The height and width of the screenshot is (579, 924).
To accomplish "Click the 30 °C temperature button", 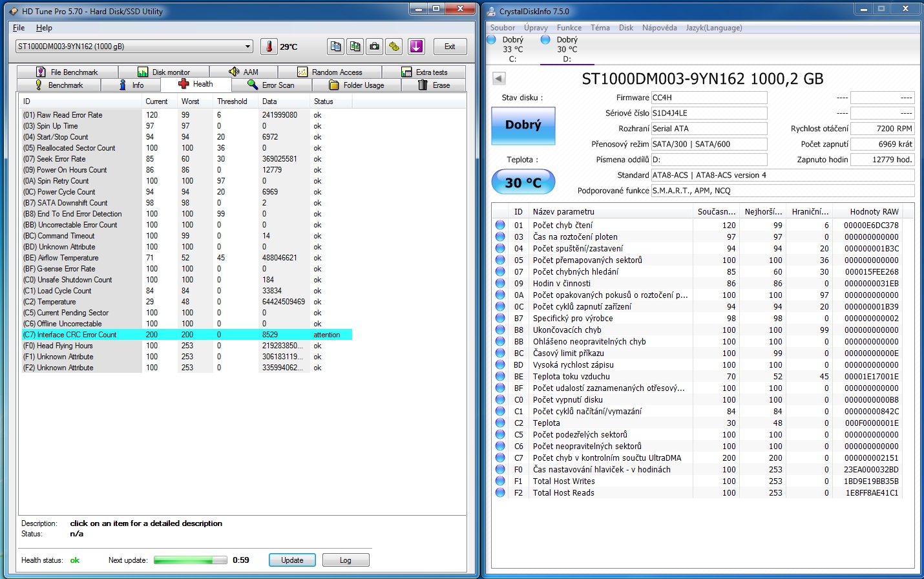I will pos(523,182).
